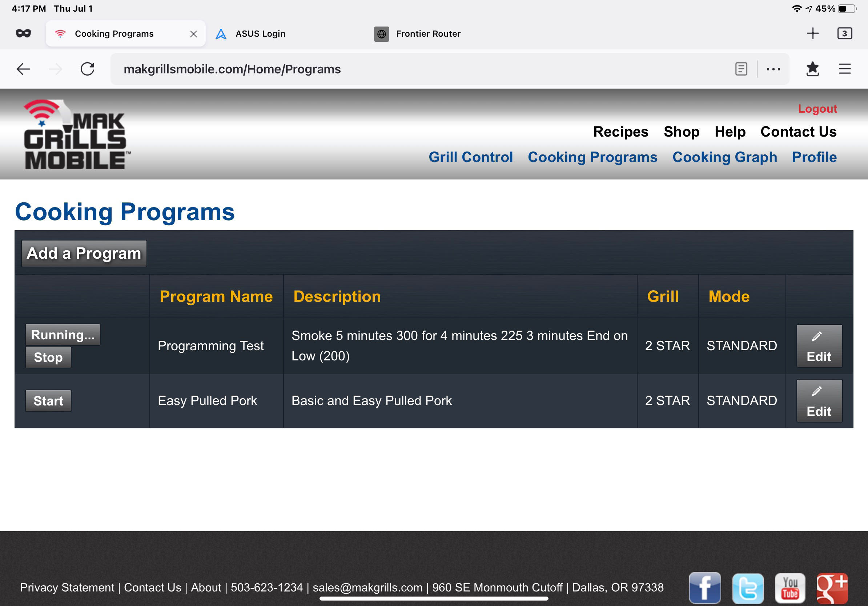This screenshot has width=868, height=606.
Task: Edit the Programming Test program
Action: pos(819,346)
